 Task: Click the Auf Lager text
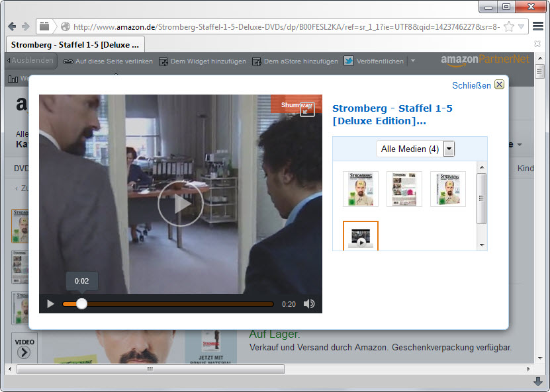click(x=275, y=334)
